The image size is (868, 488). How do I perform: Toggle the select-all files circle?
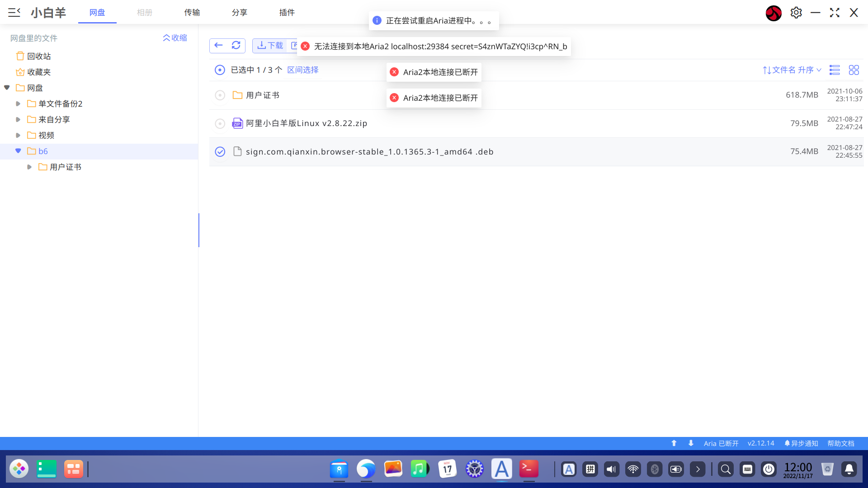coord(220,70)
